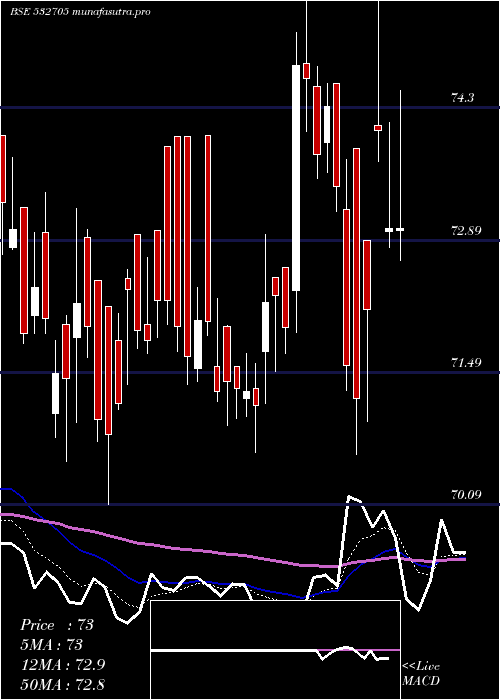Click the 72.89 price level label
This screenshot has width=500, height=700.
467,231
